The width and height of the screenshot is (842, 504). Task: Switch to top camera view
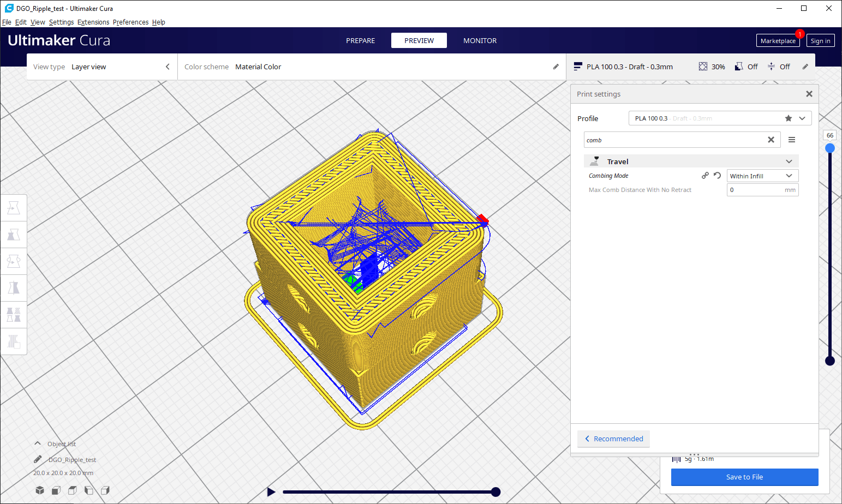[72, 490]
